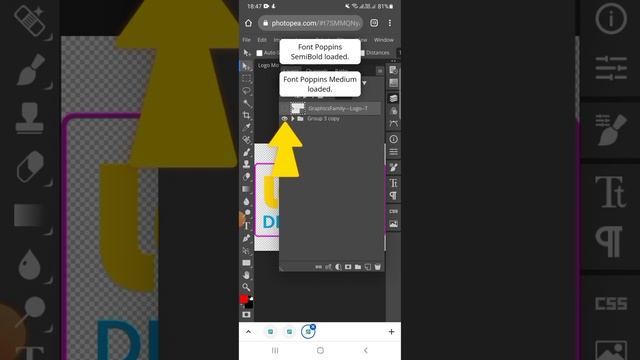Select the Zoom magnifier tool
640x360 pixels.
246,287
